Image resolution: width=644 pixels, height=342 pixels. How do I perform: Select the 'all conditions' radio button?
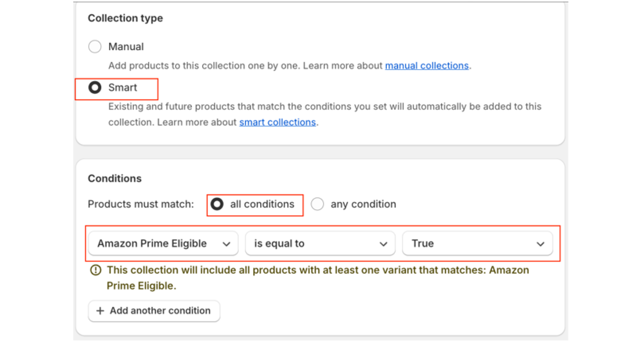click(217, 204)
